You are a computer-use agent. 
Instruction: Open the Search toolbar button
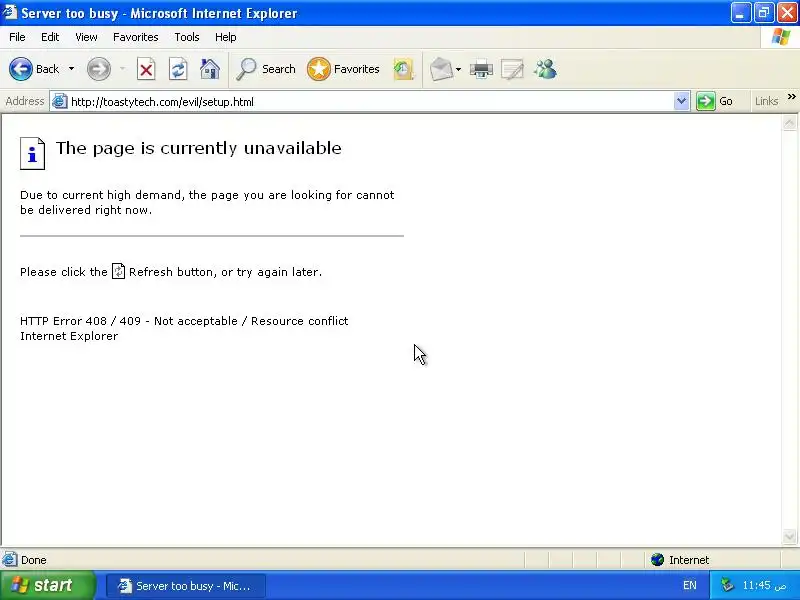[266, 69]
